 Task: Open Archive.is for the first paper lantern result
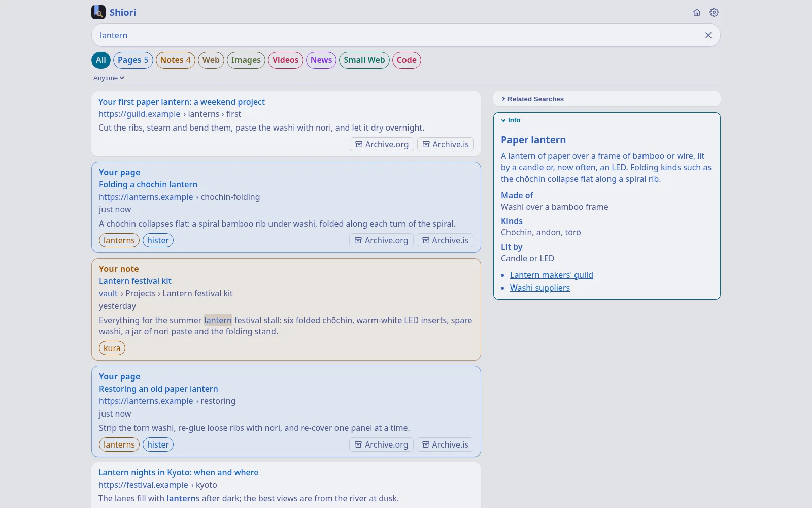[446, 144]
